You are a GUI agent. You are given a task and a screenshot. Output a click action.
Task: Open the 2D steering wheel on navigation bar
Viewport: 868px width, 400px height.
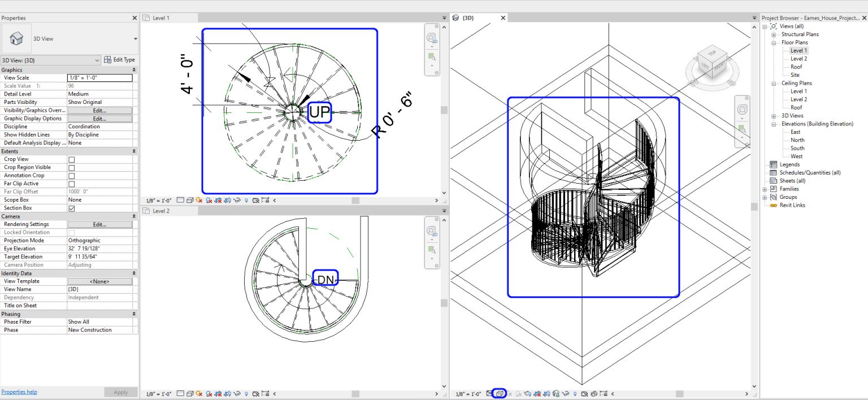click(432, 37)
